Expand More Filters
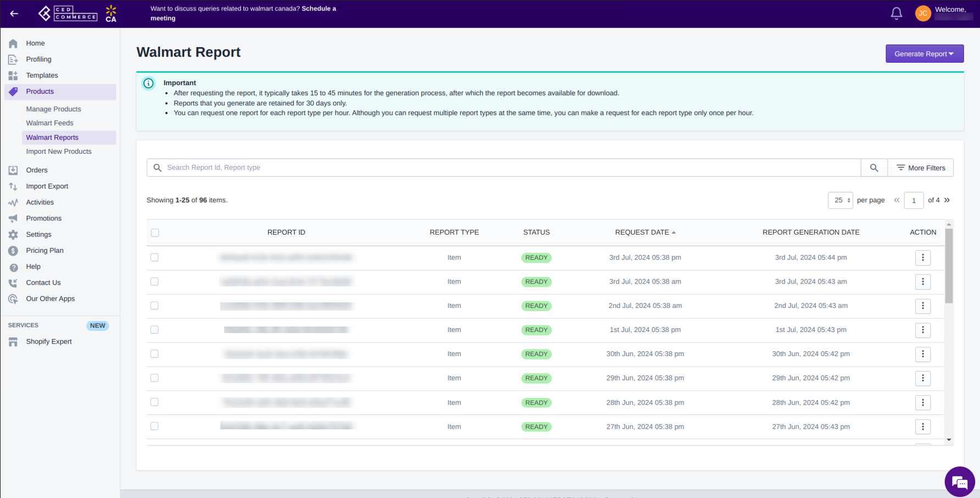Viewport: 980px width, 498px height. click(921, 168)
